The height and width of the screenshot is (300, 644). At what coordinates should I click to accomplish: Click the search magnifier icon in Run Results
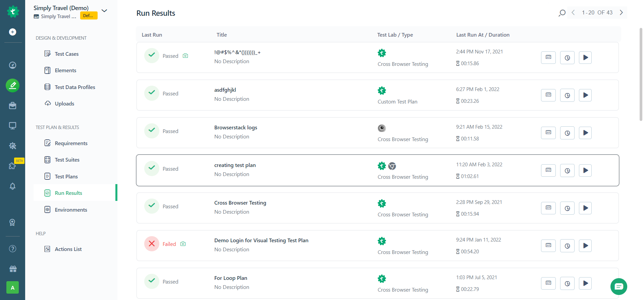(562, 13)
